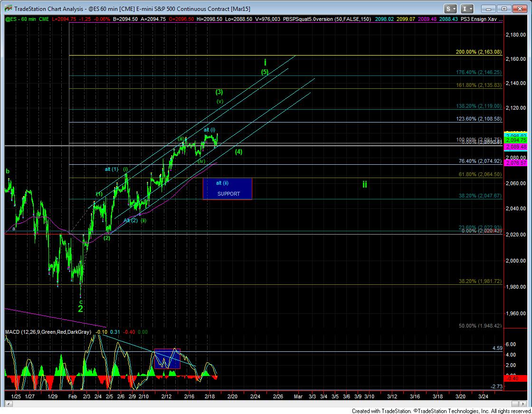Maximize the Chart Analysis window
This screenshot has height=414, width=532.
click(x=504, y=9)
